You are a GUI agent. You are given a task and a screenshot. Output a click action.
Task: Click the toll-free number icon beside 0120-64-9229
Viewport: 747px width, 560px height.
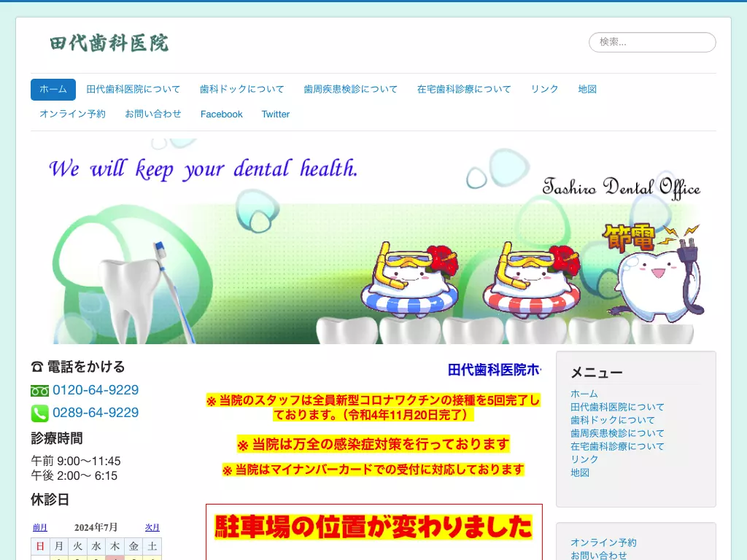[39, 391]
